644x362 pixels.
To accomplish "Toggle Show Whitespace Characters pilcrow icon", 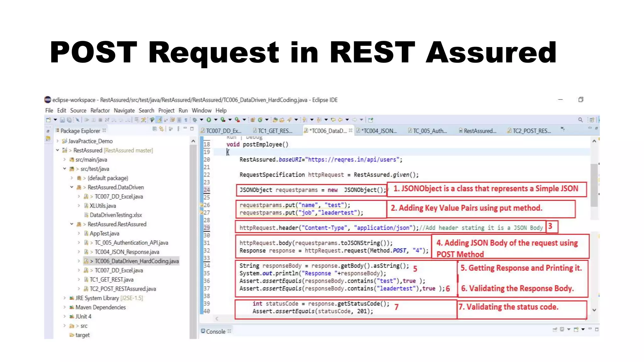I will coord(186,120).
